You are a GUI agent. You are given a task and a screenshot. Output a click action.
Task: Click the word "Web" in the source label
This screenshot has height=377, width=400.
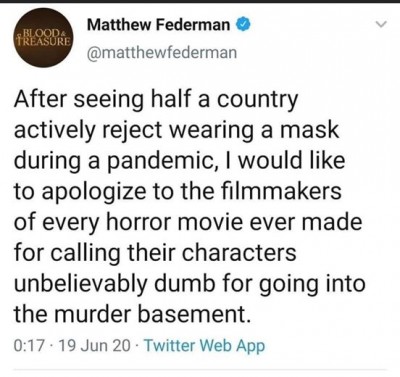pyautogui.click(x=217, y=345)
